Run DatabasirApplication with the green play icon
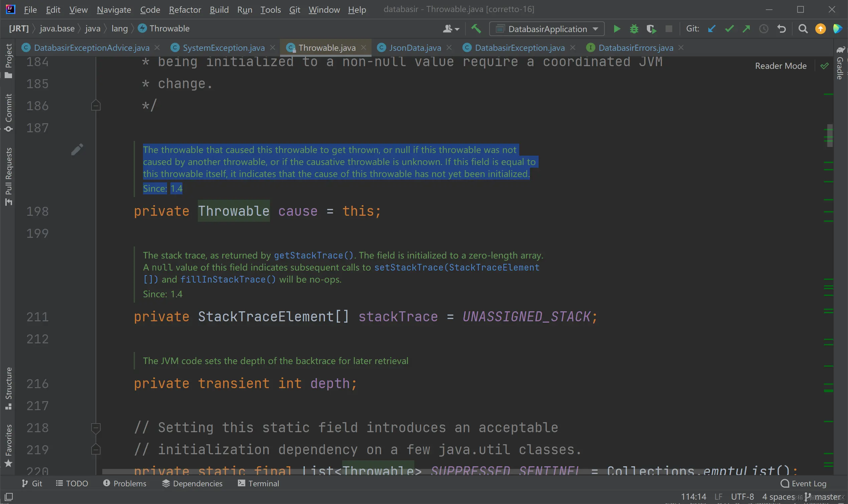The height and width of the screenshot is (504, 848). [x=617, y=29]
